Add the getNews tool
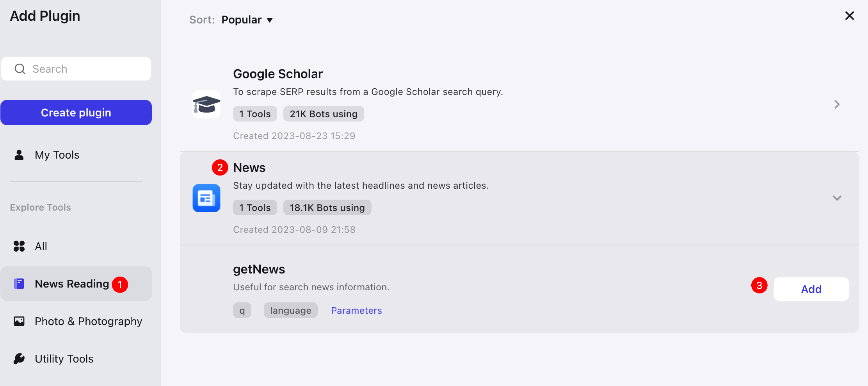Image resolution: width=868 pixels, height=386 pixels. (x=811, y=289)
